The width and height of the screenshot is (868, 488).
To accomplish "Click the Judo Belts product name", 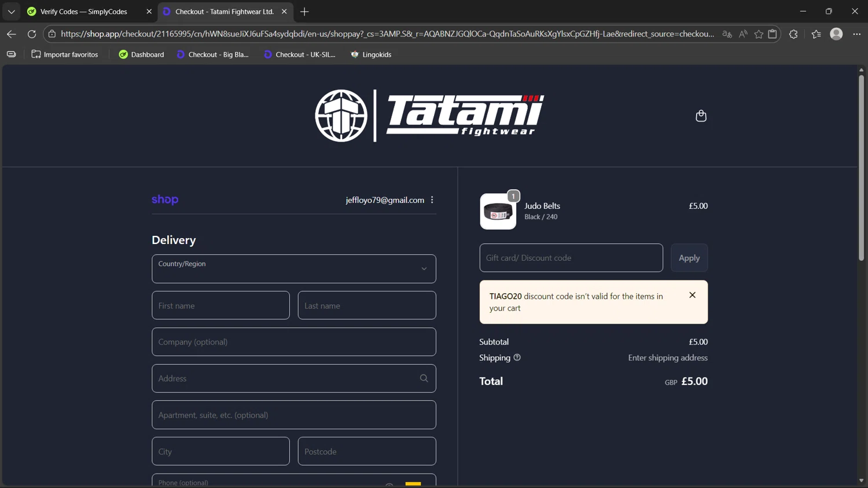I will (542, 206).
